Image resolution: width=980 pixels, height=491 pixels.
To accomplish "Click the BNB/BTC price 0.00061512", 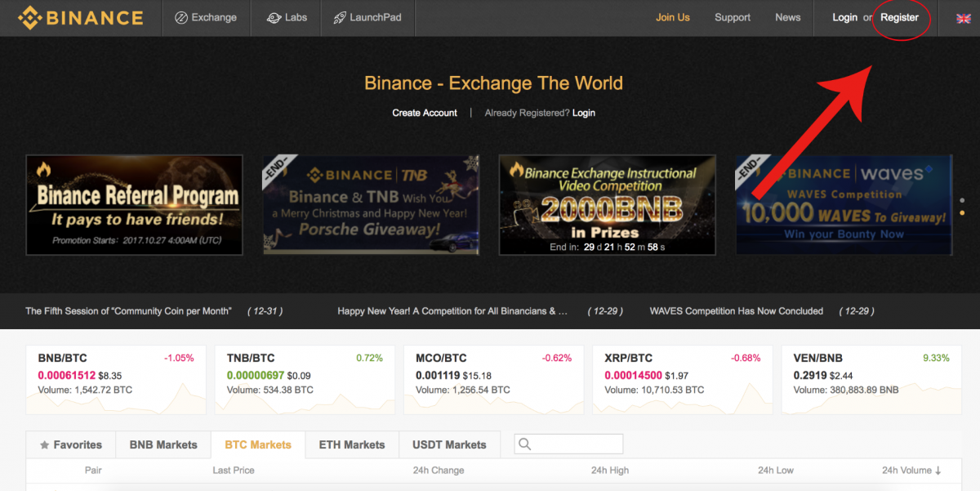I will [67, 376].
